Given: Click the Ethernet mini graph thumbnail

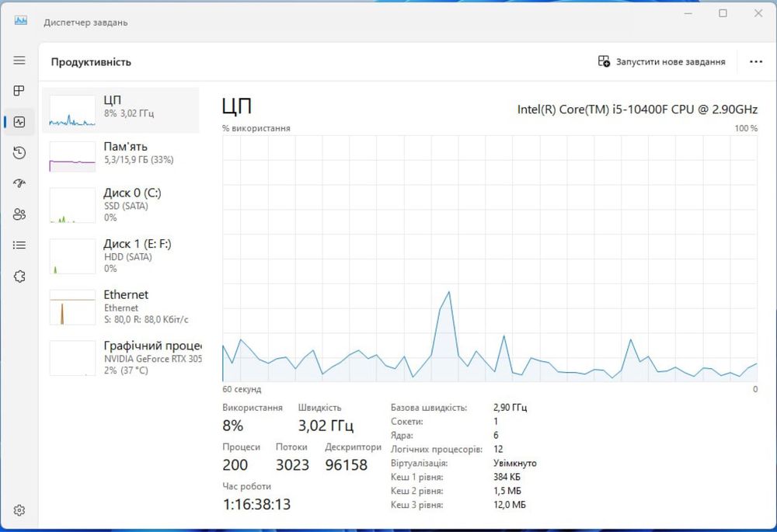Looking at the screenshot, I should [x=72, y=307].
